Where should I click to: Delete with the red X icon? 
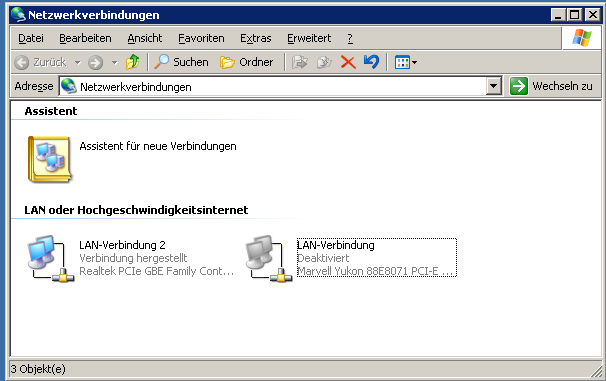click(x=348, y=62)
